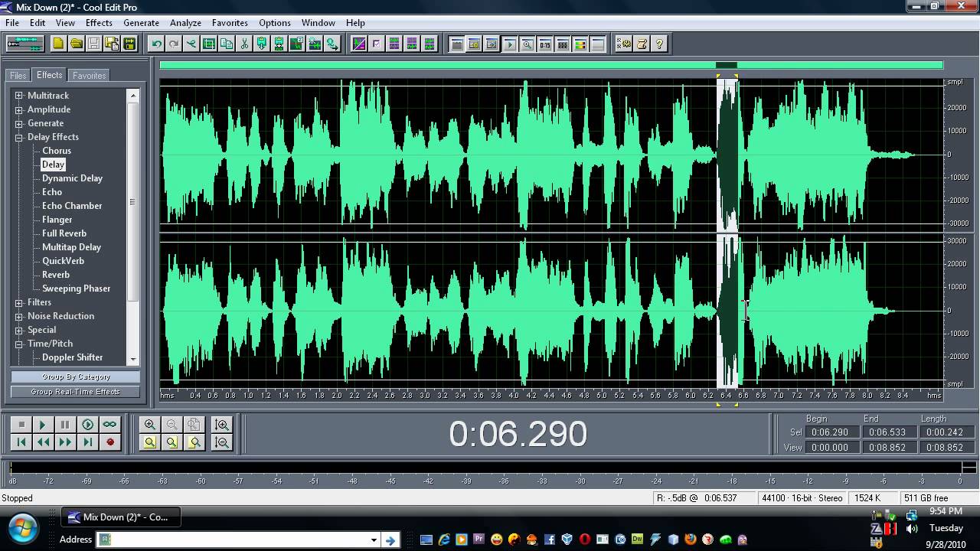Image resolution: width=980 pixels, height=551 pixels.
Task: Open a file using the folder icon
Action: 76,44
